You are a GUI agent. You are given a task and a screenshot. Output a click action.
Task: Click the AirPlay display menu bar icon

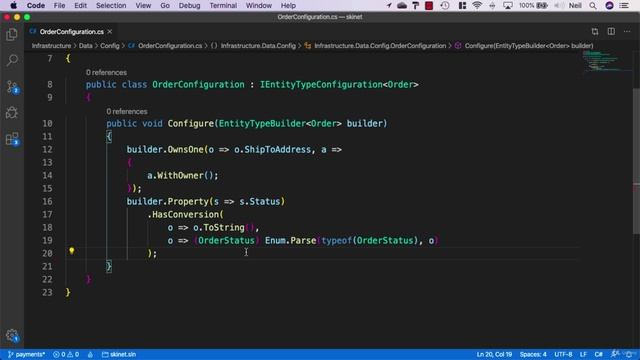(508, 5)
